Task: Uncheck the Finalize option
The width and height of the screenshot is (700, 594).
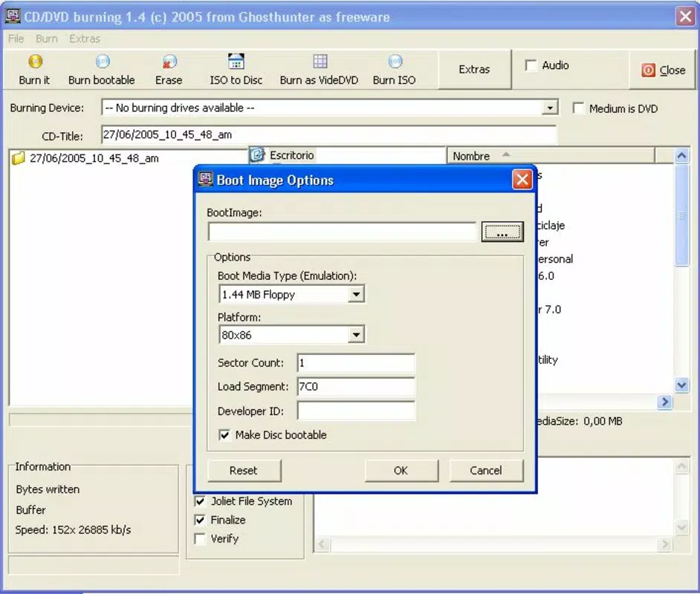Action: (x=200, y=520)
